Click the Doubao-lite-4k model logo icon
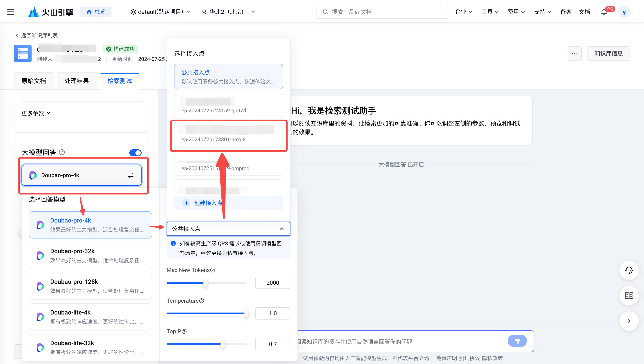 click(x=40, y=317)
